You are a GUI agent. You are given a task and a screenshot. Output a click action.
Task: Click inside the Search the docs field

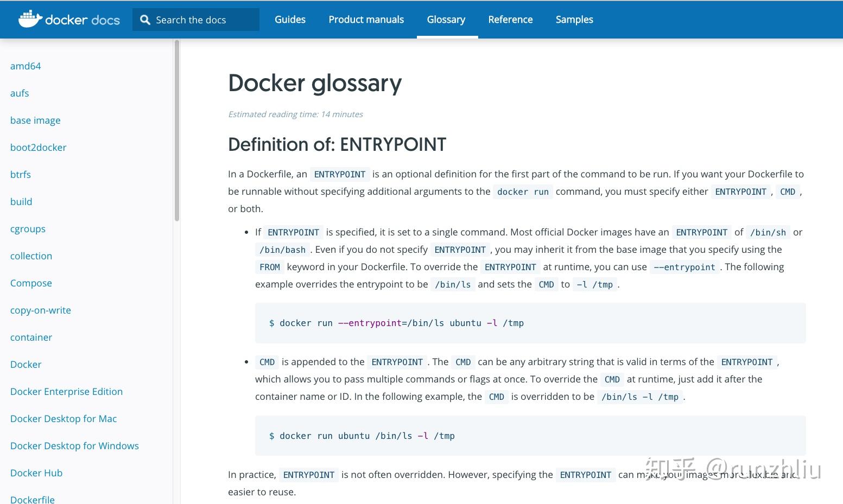coord(201,20)
